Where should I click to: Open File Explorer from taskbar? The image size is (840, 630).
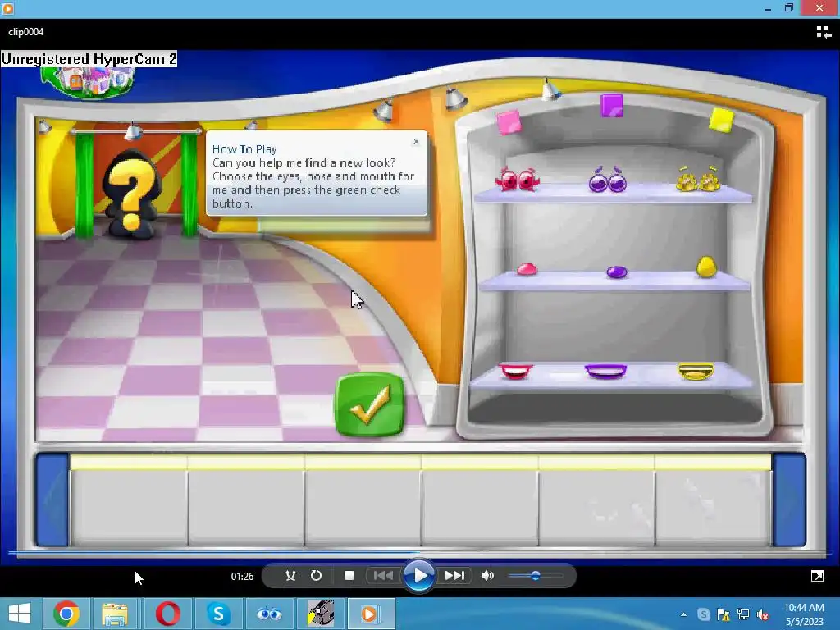(115, 614)
